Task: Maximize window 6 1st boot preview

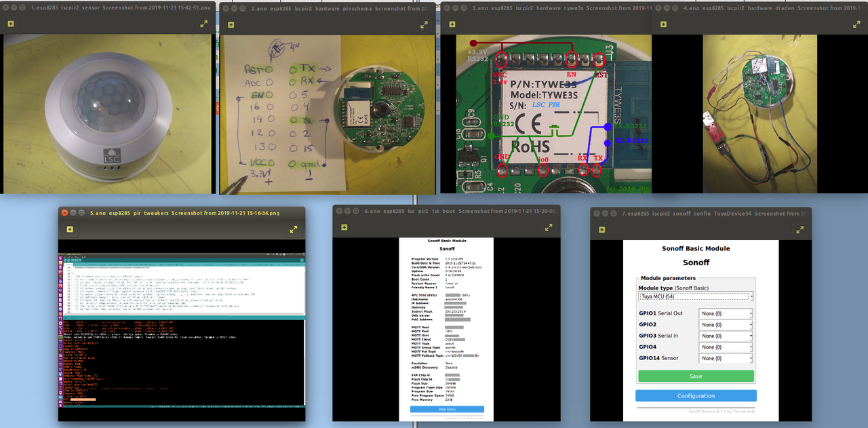Action: click(x=355, y=210)
